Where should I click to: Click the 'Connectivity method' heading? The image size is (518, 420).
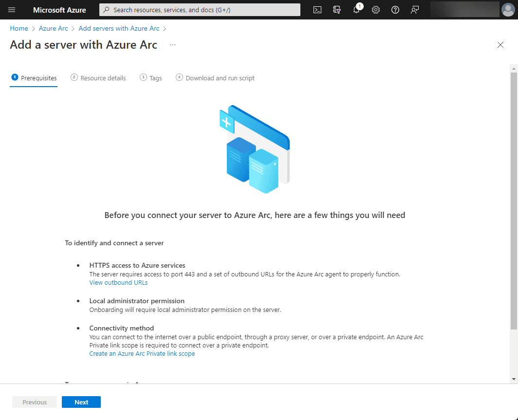point(122,328)
